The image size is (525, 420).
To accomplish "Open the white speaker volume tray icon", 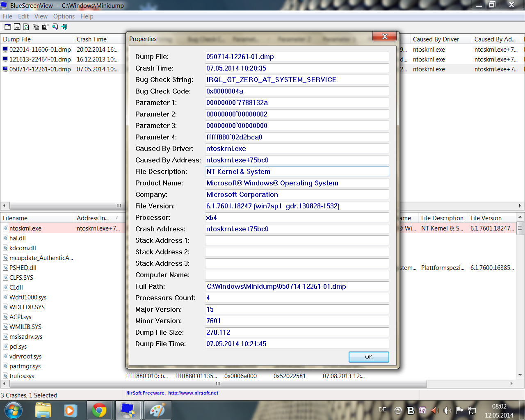I will (x=447, y=410).
